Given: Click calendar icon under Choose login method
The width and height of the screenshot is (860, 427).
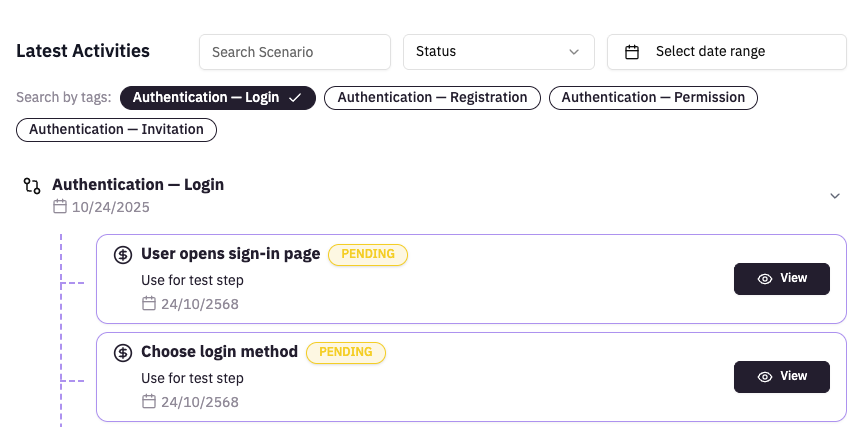Looking at the screenshot, I should point(149,402).
